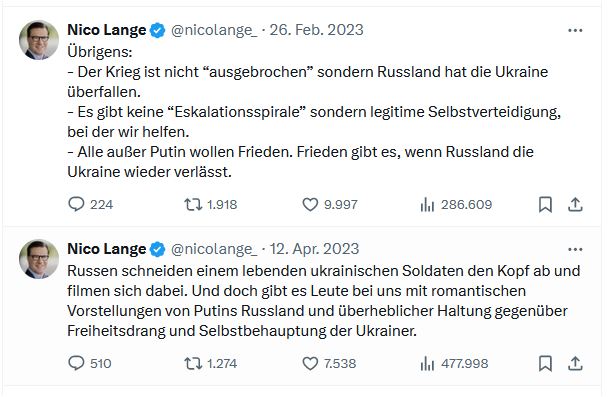The height and width of the screenshot is (397, 608).
Task: Share the 26. Feb. 2023 tweet
Action: tap(575, 204)
